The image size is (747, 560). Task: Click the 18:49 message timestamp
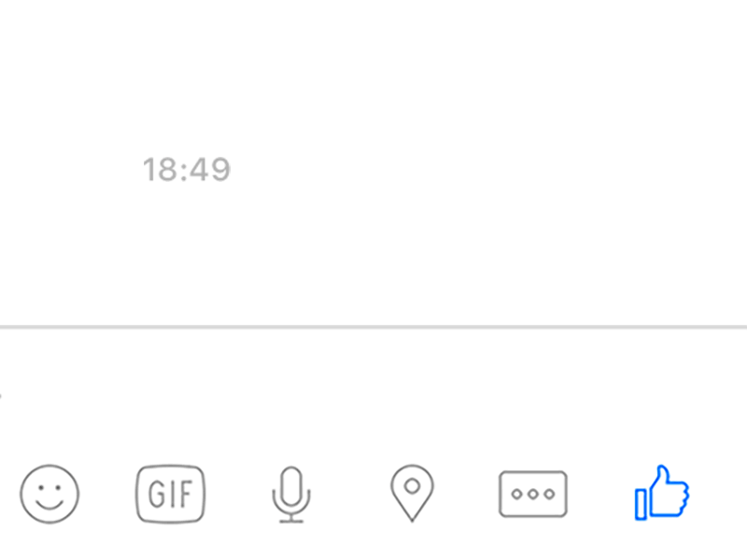187,170
